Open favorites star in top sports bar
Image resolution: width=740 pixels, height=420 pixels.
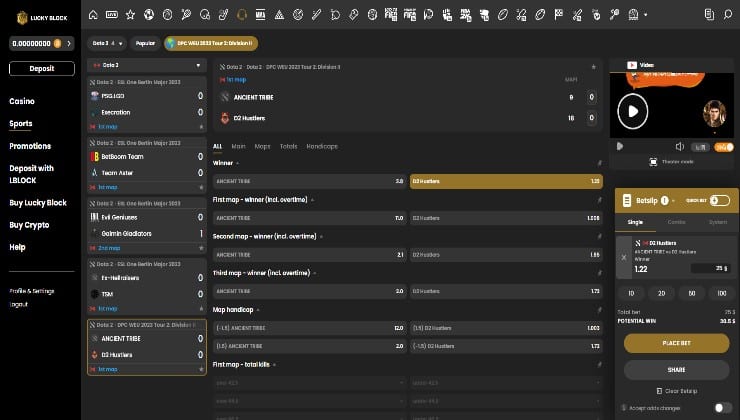pyautogui.click(x=130, y=15)
